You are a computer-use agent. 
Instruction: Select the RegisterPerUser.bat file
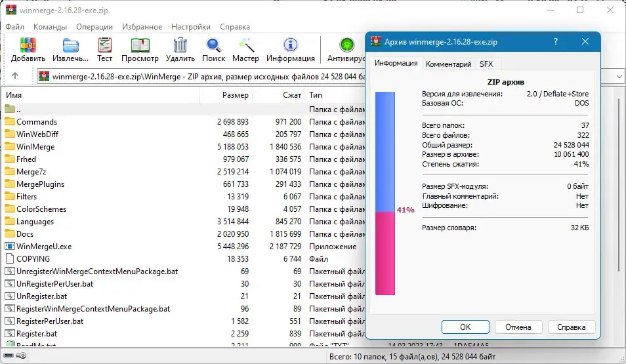[x=184, y=321]
